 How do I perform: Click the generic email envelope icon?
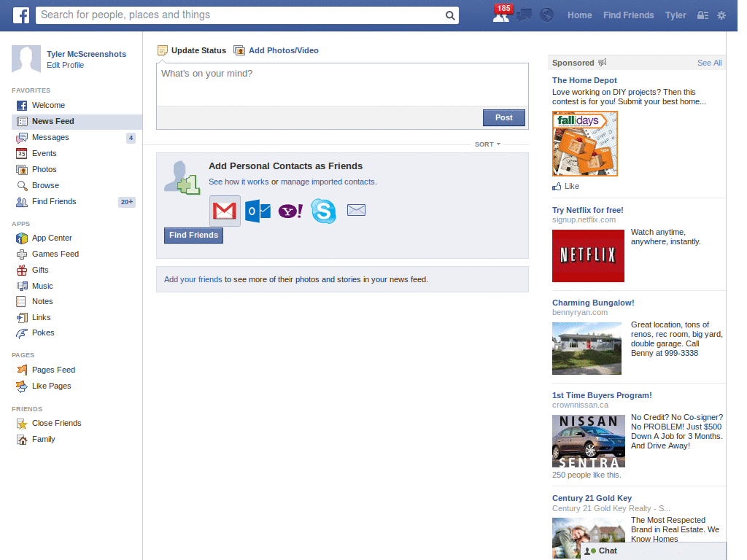pos(356,210)
